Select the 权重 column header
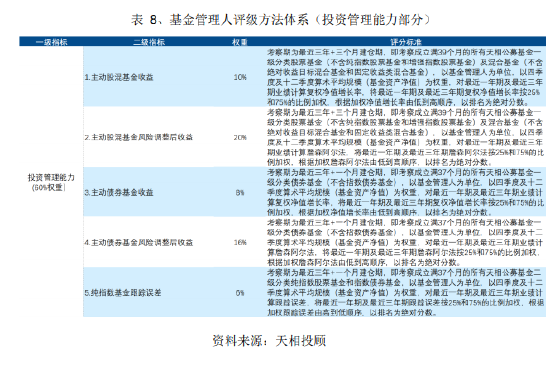The image size is (550, 365). [240, 42]
